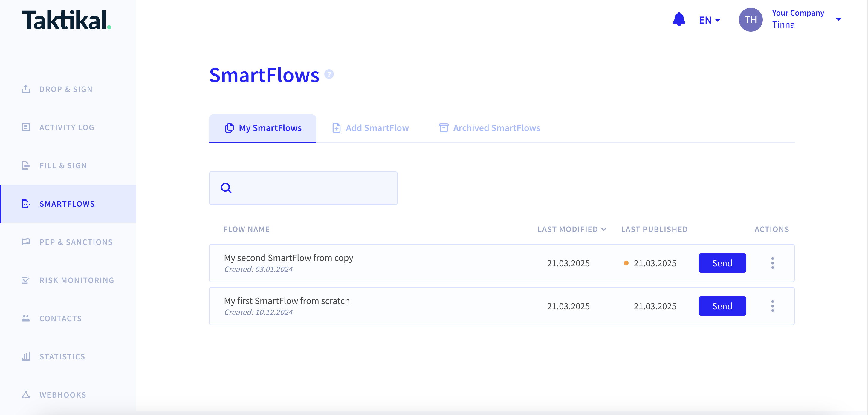Open actions menu for first SmartFlow from scratch
The image size is (868, 415).
click(x=772, y=306)
